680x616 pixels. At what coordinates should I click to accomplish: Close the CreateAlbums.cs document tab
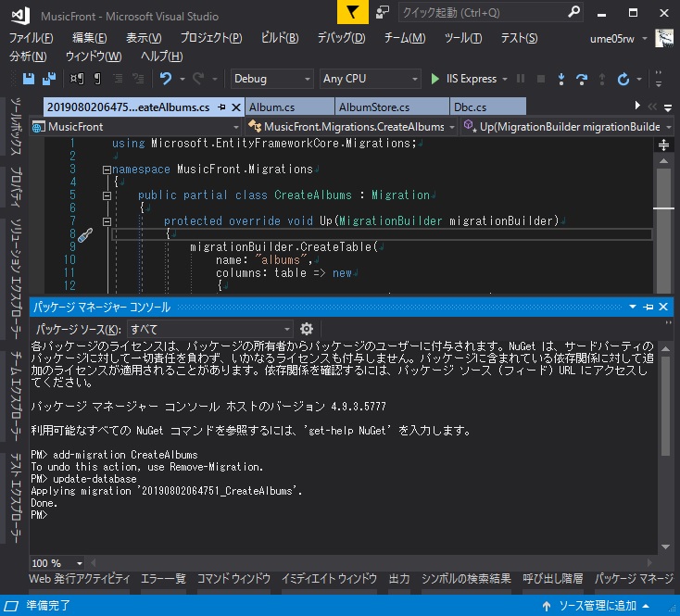point(236,107)
